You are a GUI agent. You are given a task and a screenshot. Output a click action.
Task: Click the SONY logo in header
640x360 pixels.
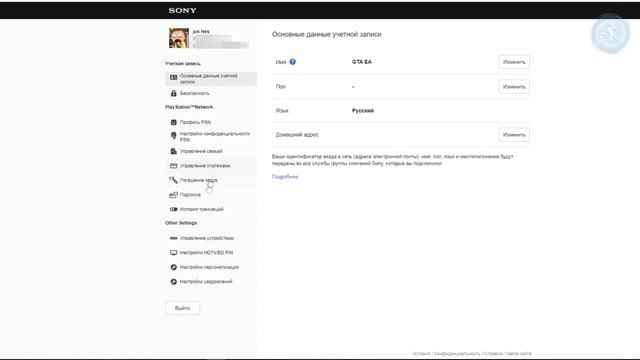pos(182,10)
